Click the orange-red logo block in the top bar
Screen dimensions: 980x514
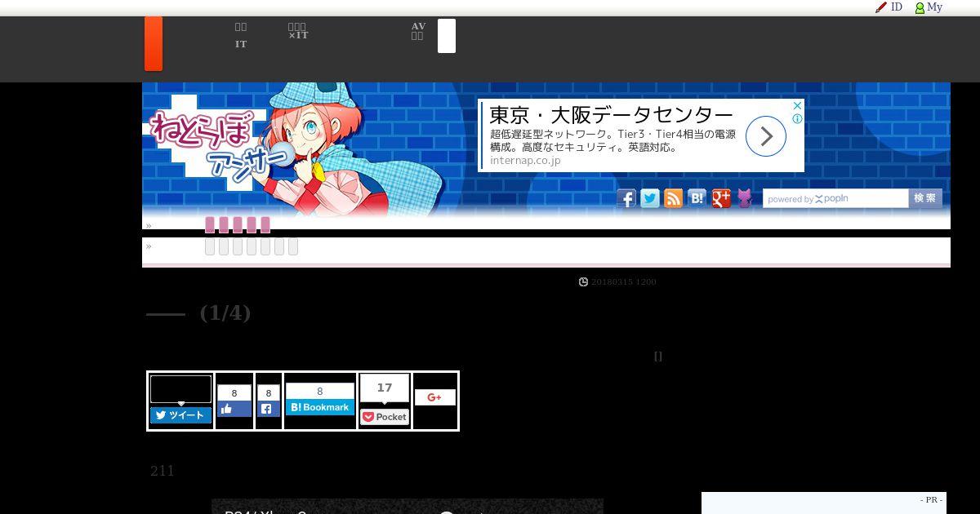pos(154,44)
